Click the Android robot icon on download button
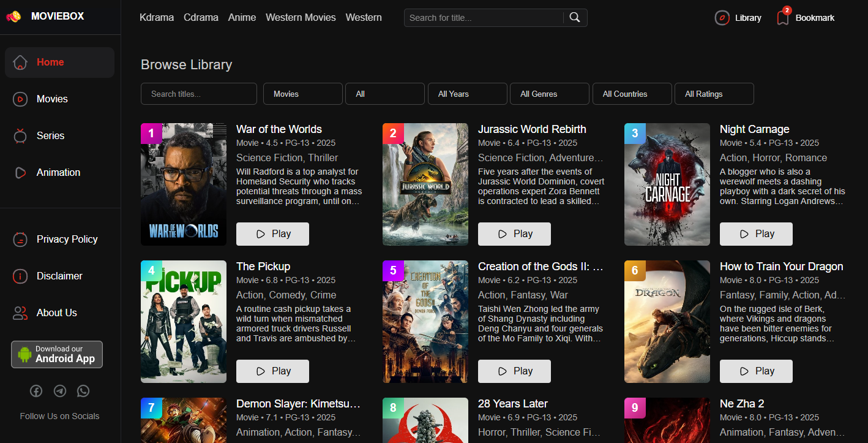This screenshot has width=868, height=443. (x=24, y=354)
